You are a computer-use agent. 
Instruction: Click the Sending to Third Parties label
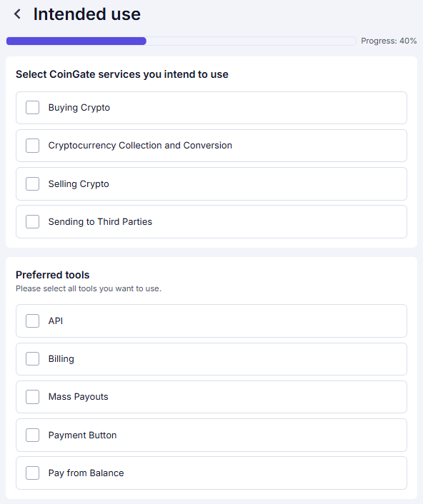pyautogui.click(x=100, y=222)
